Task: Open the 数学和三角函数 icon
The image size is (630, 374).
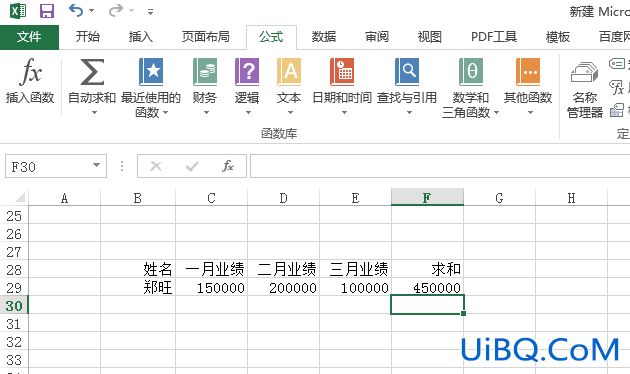Action: [470, 72]
